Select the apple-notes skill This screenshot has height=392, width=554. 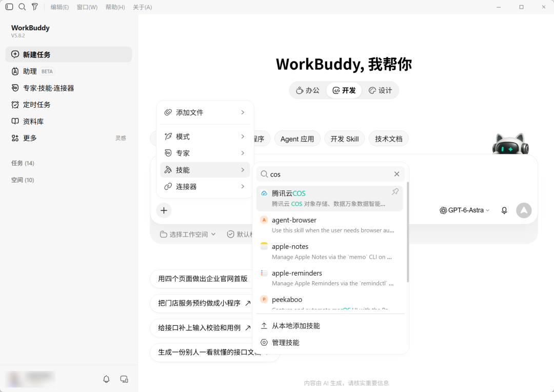(330, 252)
